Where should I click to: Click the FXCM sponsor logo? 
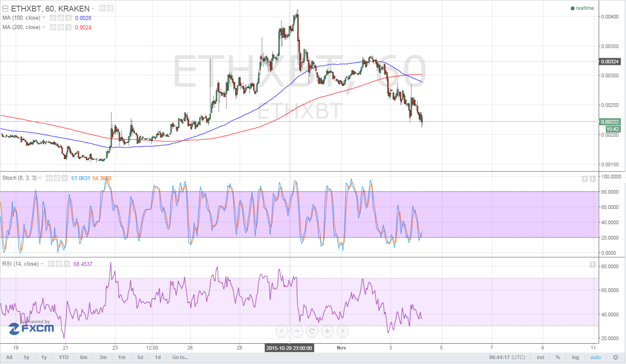click(31, 328)
